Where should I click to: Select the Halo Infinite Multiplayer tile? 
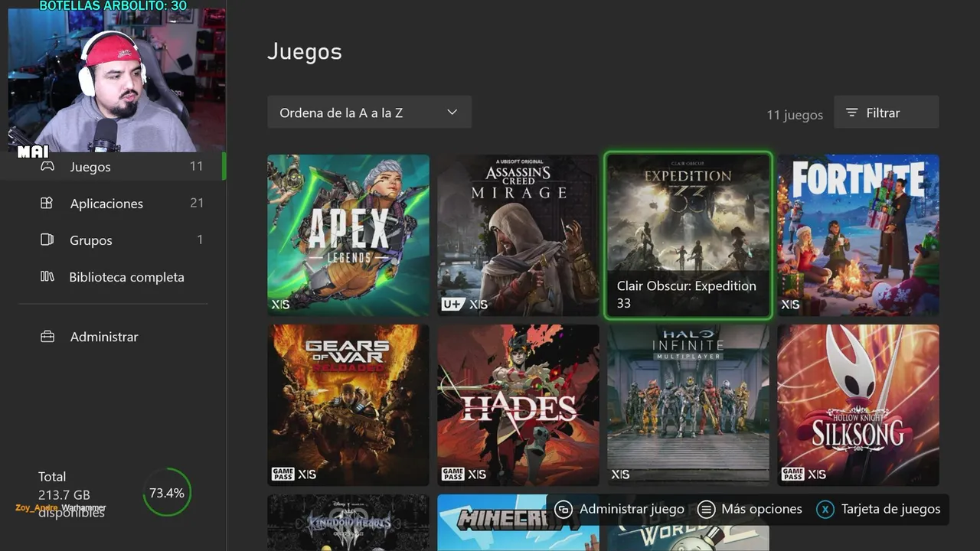[688, 405]
